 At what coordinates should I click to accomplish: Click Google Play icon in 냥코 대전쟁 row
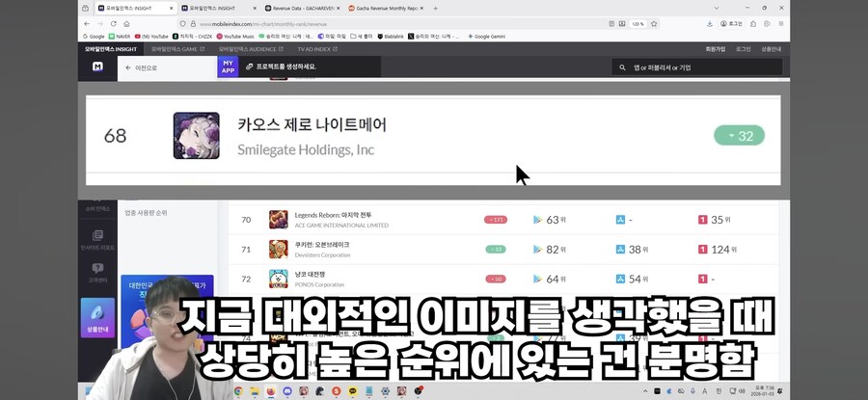537,279
